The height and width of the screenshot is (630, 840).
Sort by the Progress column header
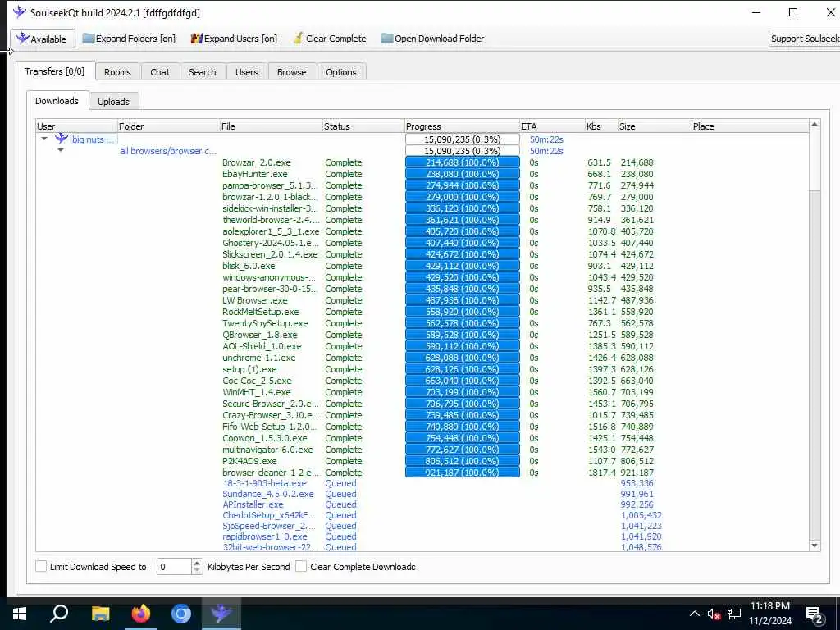point(462,126)
